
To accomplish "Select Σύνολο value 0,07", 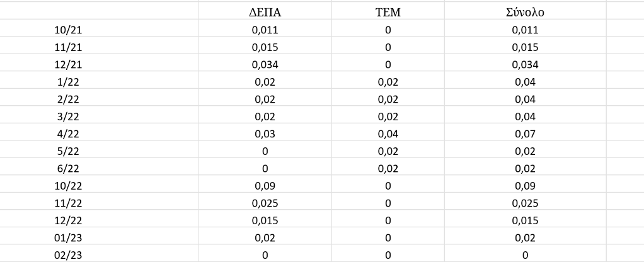I will tap(525, 134).
